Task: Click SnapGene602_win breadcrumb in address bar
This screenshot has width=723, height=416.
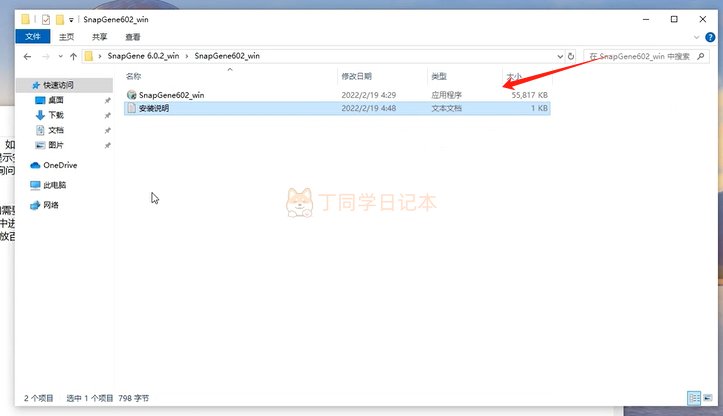Action: [227, 56]
